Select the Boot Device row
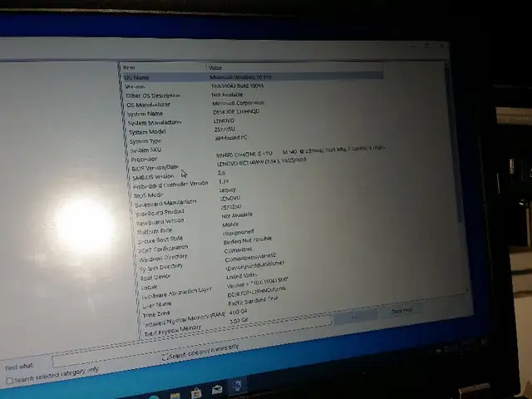 coord(155,277)
